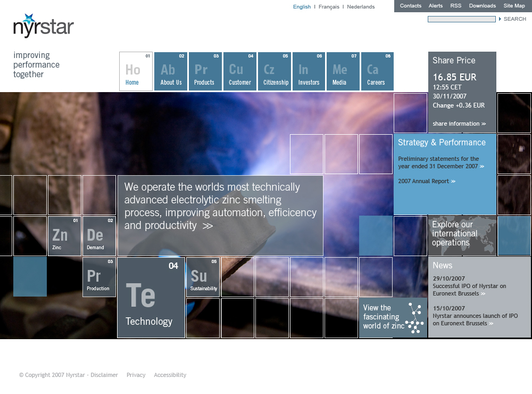Click into the search input field
Viewport: 532px width, 394px height.
461,19
